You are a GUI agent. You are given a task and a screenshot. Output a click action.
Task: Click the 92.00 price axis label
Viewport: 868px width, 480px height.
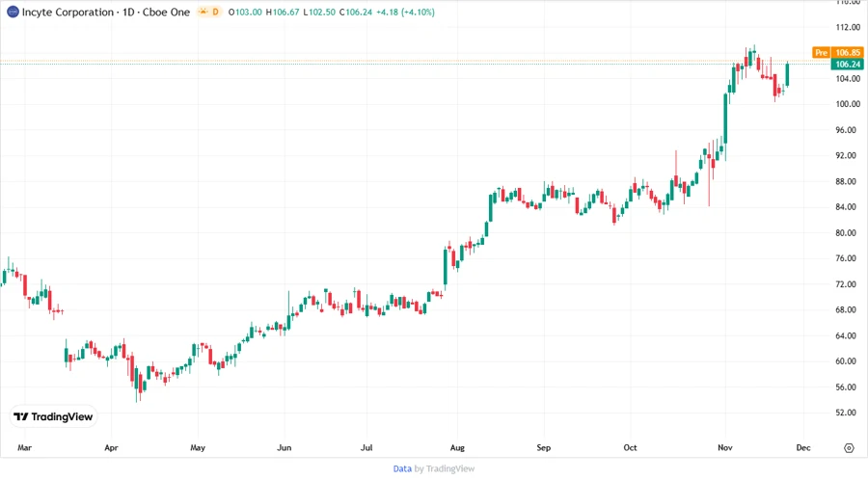coord(847,155)
